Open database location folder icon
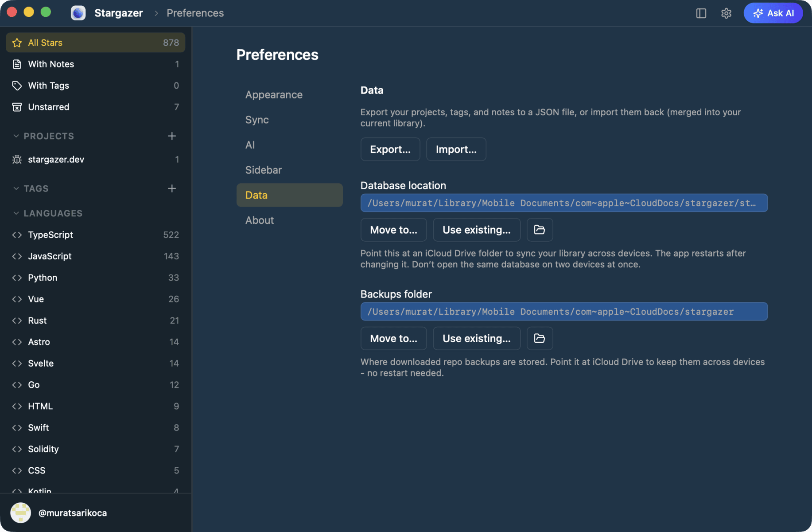The height and width of the screenshot is (532, 812). (x=540, y=230)
